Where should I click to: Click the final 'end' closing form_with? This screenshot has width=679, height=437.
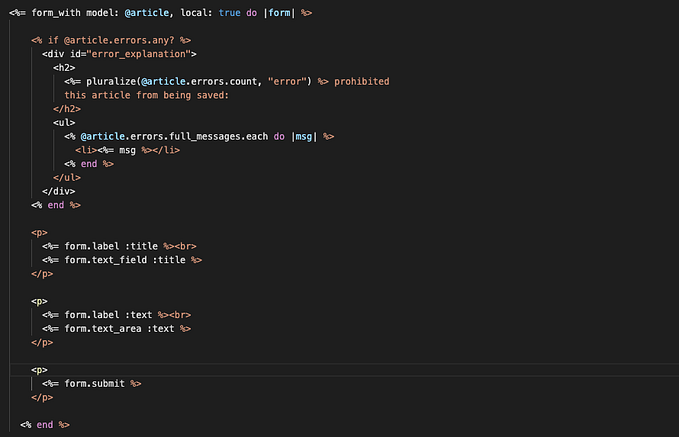(45, 425)
